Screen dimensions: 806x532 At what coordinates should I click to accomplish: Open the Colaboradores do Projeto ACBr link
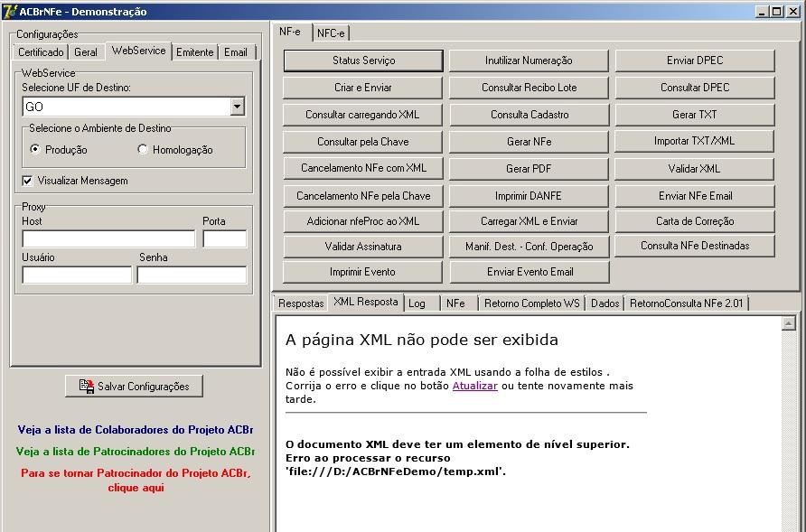pos(136,430)
